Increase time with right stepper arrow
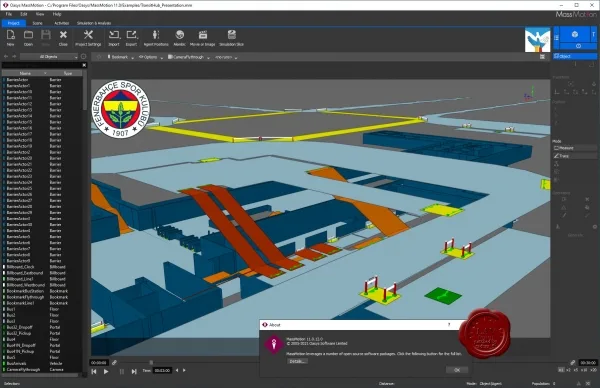 (x=184, y=370)
